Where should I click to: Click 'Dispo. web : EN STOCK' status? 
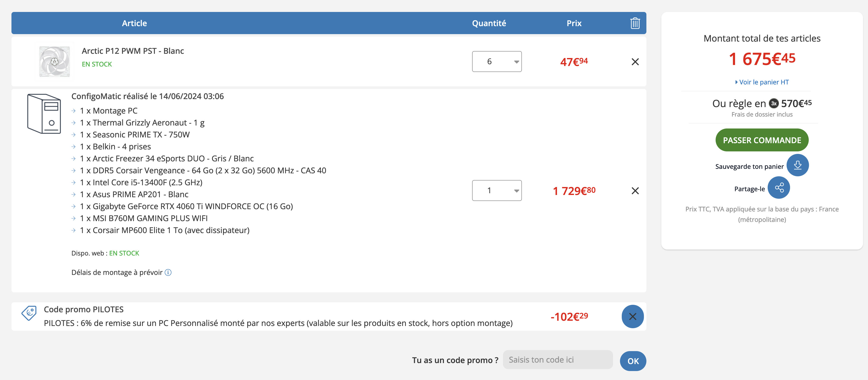click(x=105, y=253)
